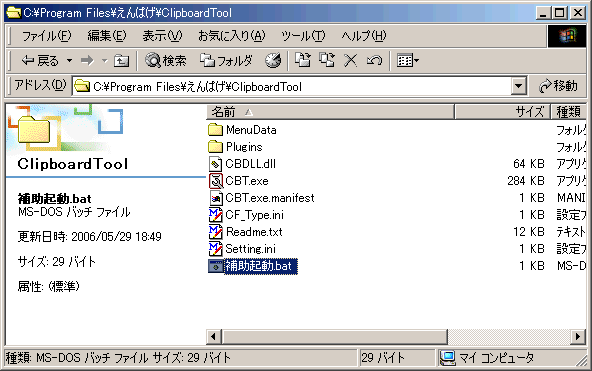Select the CBDLL.dll file icon

215,164
